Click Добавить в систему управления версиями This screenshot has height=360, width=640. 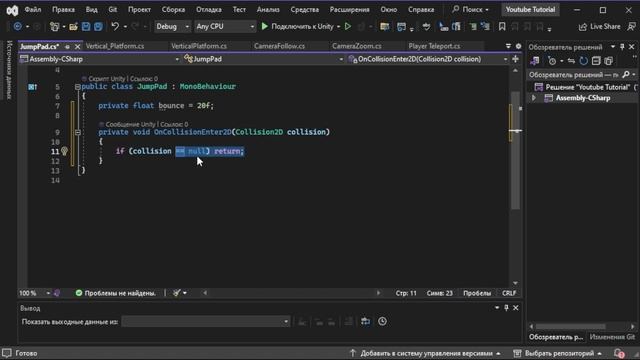426,353
